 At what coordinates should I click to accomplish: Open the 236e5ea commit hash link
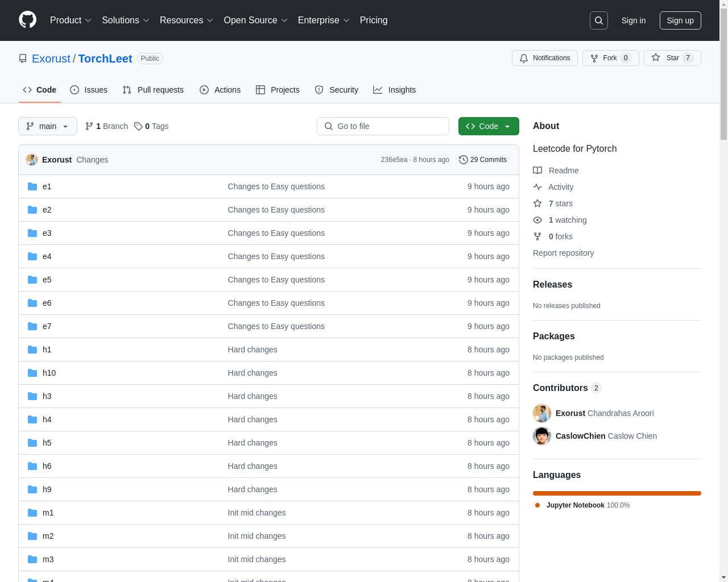pos(394,160)
